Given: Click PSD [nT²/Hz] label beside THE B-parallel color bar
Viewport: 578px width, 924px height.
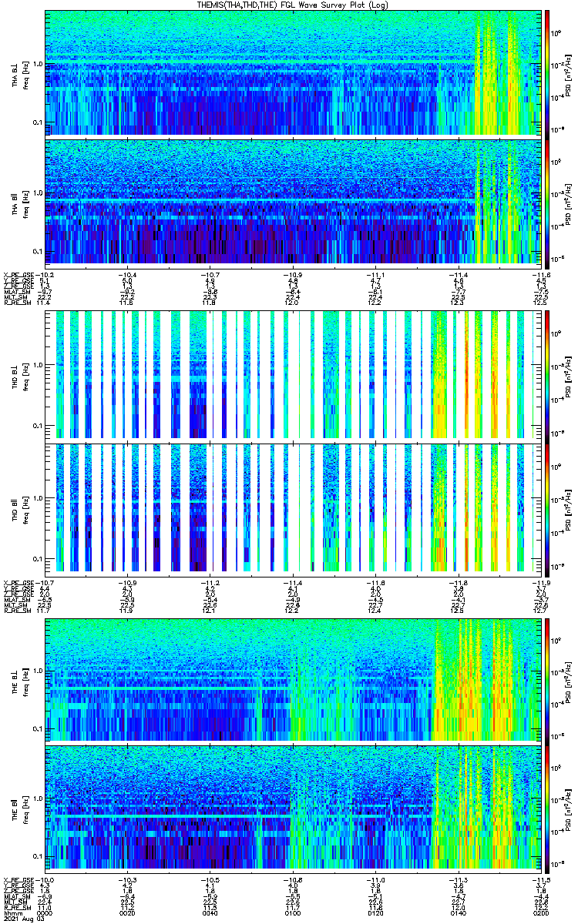Looking at the screenshot, I should click(x=568, y=809).
